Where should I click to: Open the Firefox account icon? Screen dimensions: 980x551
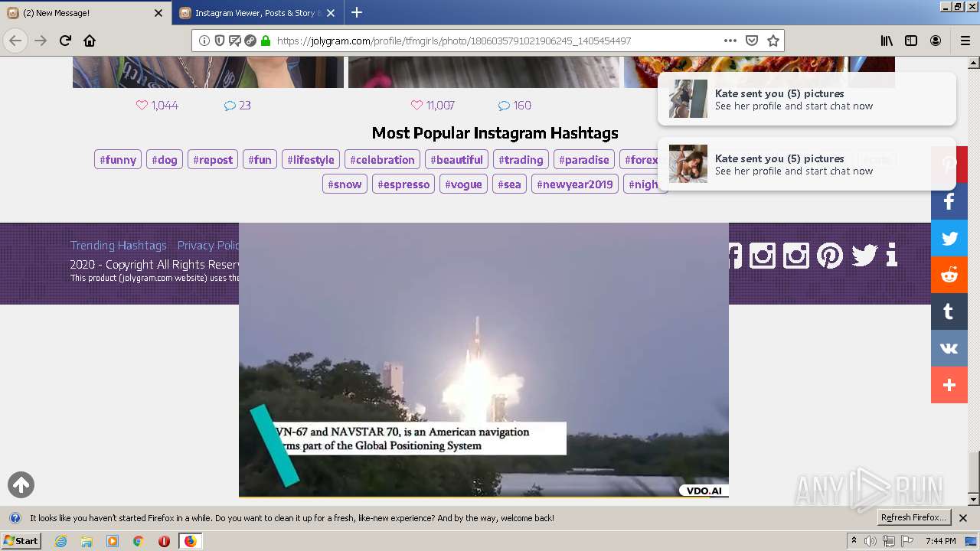(x=936, y=41)
